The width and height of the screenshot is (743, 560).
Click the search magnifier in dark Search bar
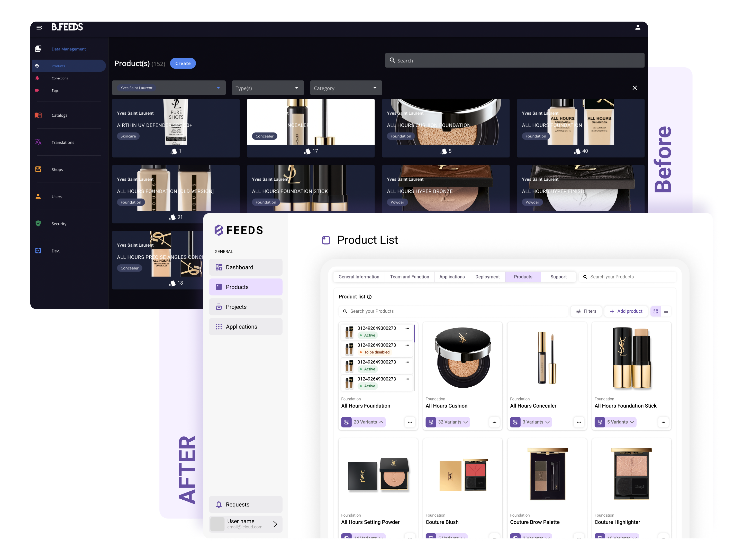(x=392, y=60)
